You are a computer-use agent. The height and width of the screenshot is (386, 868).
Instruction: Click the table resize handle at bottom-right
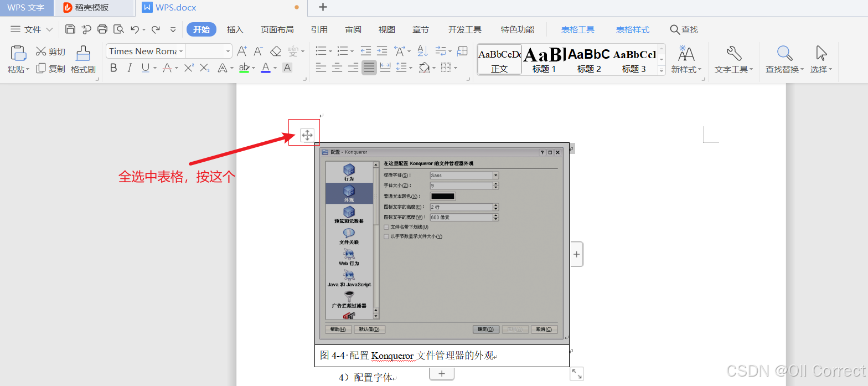point(577,374)
